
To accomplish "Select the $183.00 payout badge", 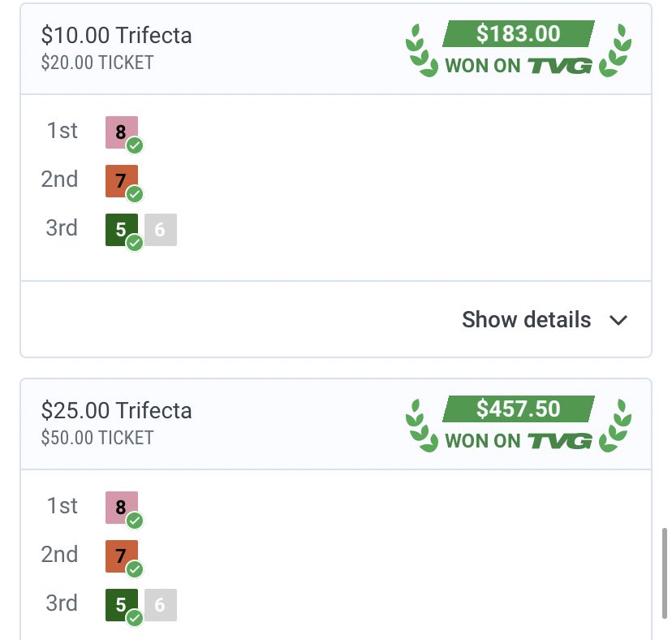I will 518,34.
